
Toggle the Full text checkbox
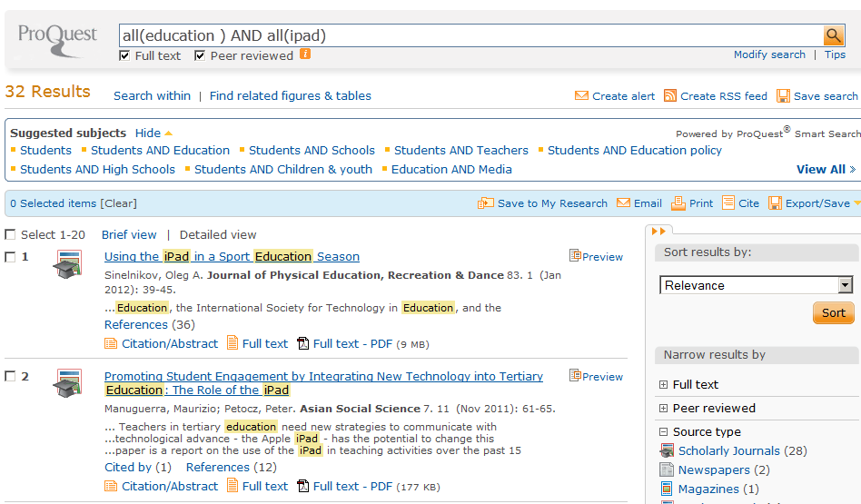coord(124,55)
